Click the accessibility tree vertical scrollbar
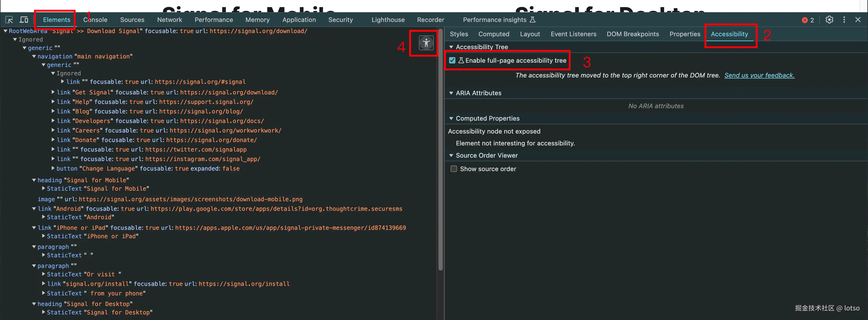868x320 pixels. (440, 152)
